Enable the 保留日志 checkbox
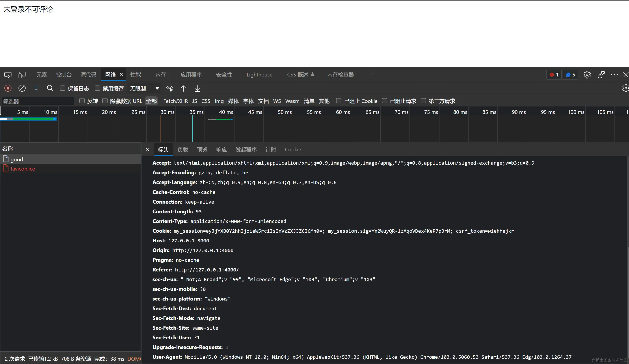This screenshot has width=629, height=364. tap(63, 88)
